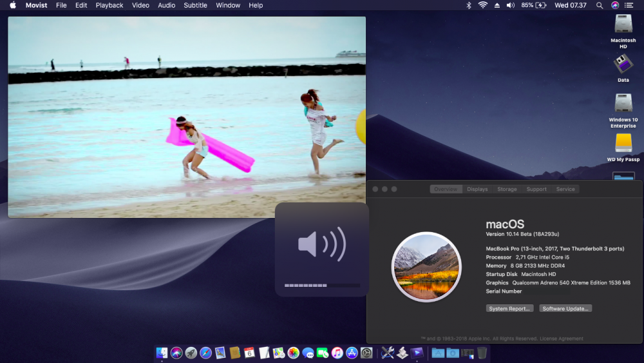
Task: Open iTunes music note icon in Dock
Action: pos(337,353)
